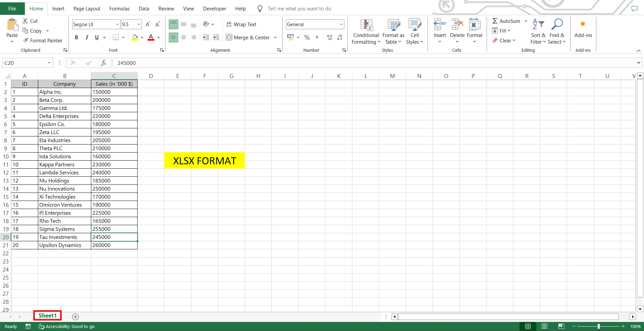The width and height of the screenshot is (644, 331).
Task: Apply the yellow Fill Color swatch
Action: pos(135,37)
